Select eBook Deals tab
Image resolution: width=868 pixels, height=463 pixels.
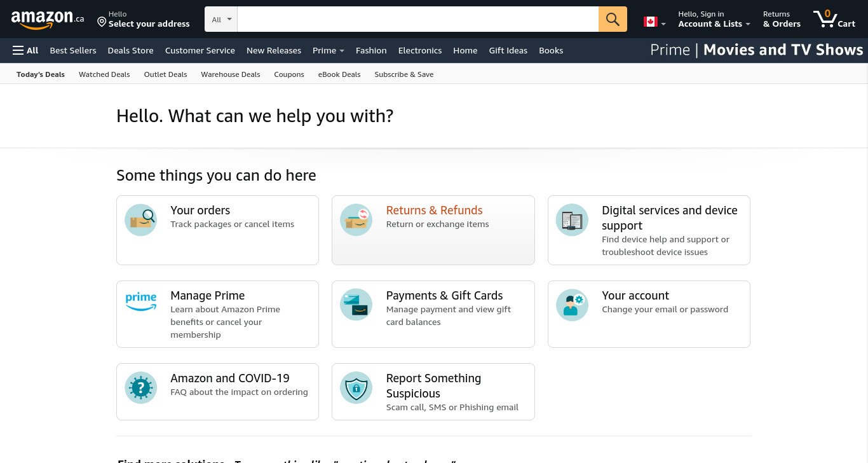[x=339, y=74]
